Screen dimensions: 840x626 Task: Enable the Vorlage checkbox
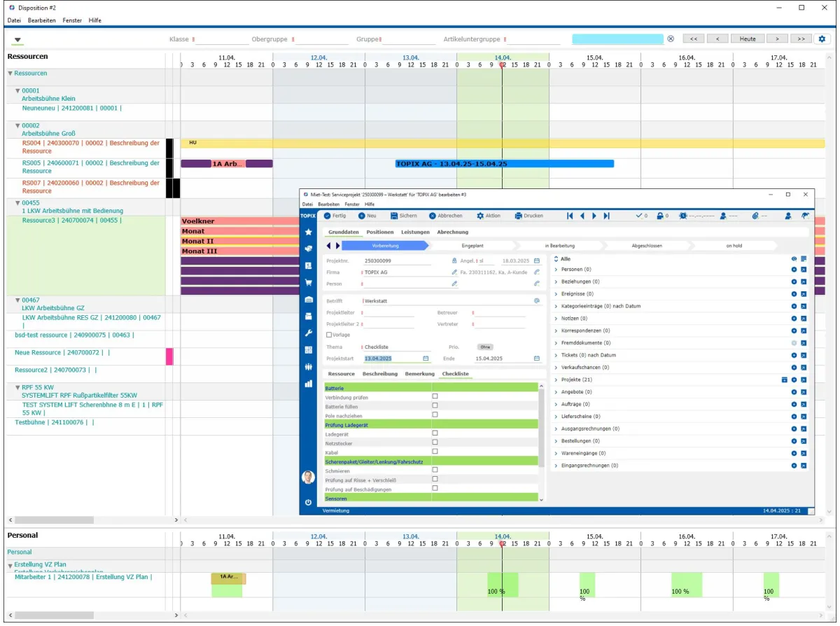tap(329, 334)
